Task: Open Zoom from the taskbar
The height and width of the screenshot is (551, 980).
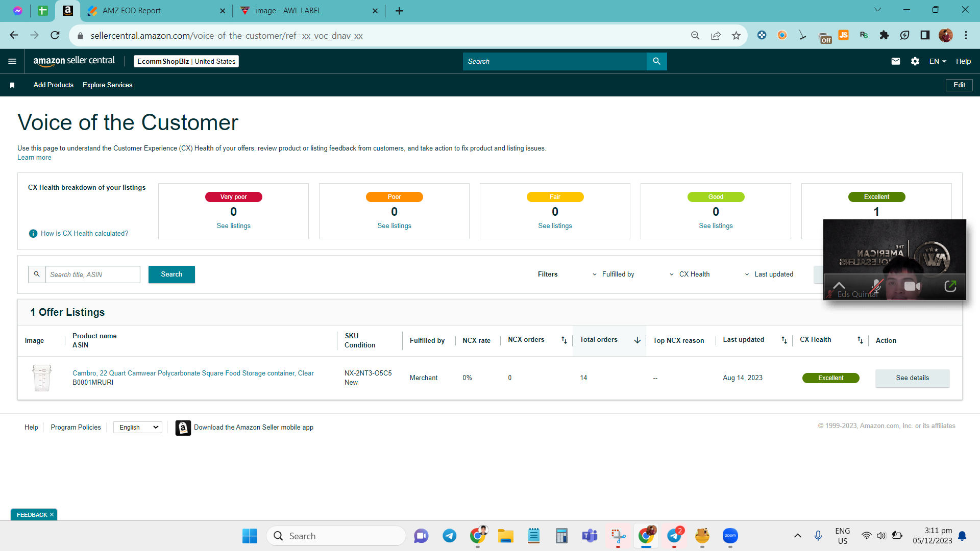Action: tap(730, 536)
